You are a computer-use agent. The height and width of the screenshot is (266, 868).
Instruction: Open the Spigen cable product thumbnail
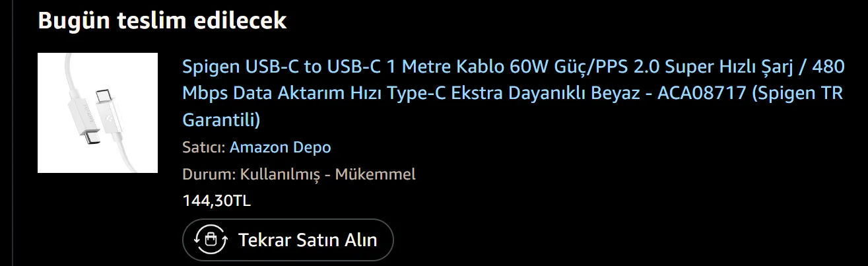[x=98, y=113]
